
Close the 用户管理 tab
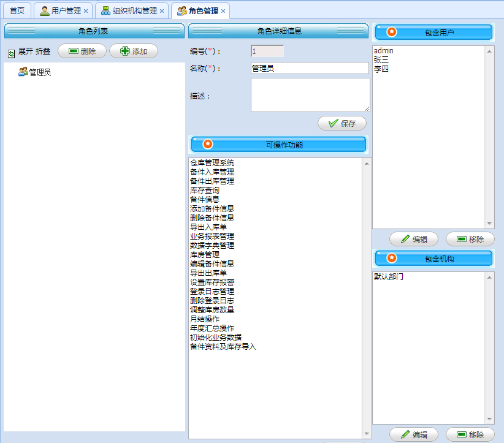(x=86, y=11)
